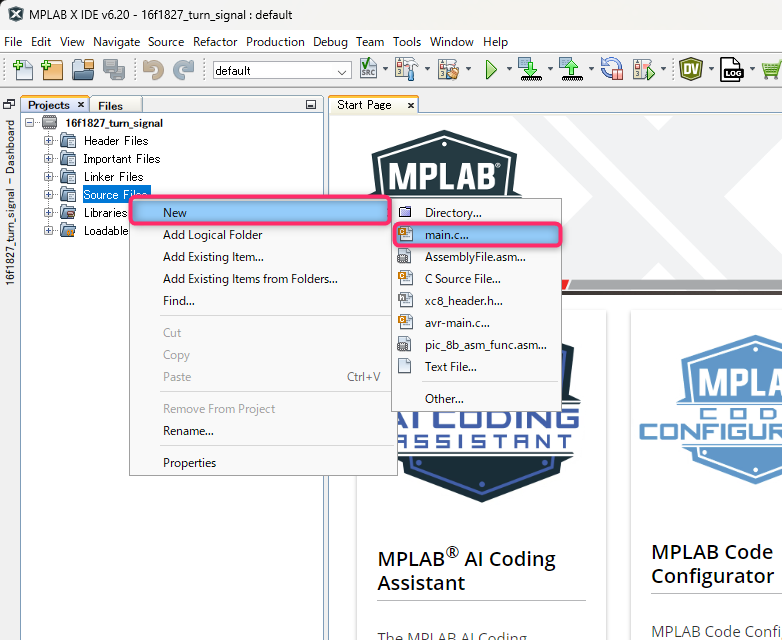Click the Header Files folder icon
782x640 pixels.
(68, 141)
